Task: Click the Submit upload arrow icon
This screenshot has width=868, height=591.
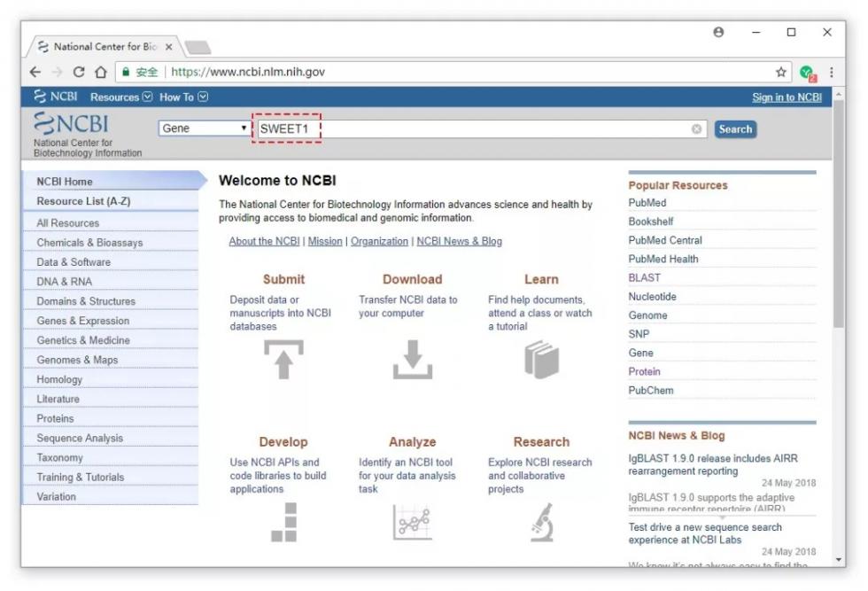Action: 283,360
